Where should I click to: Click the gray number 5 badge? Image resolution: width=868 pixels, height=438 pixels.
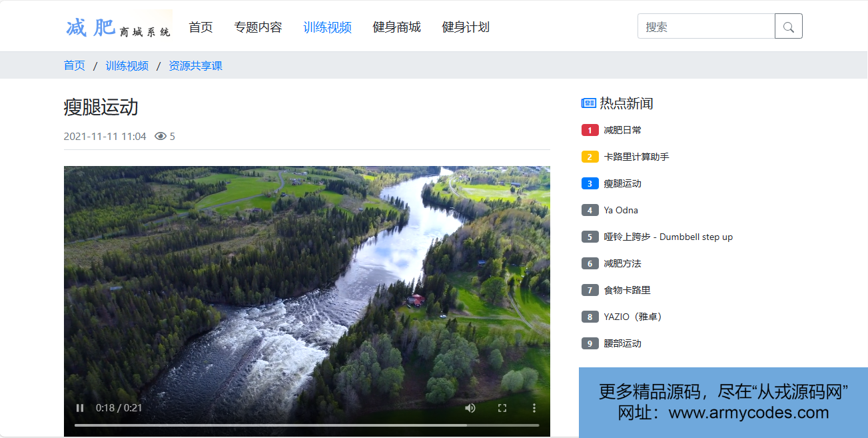click(x=590, y=237)
